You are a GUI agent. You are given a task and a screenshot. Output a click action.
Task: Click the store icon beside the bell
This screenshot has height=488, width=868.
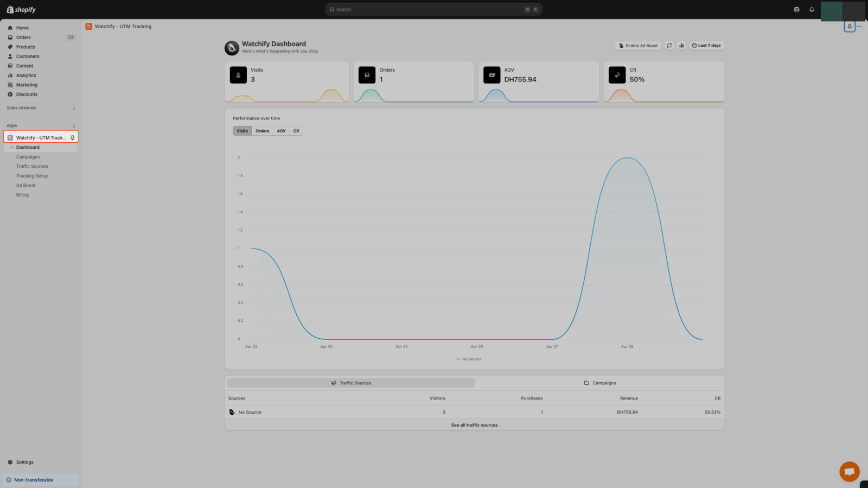(x=796, y=10)
